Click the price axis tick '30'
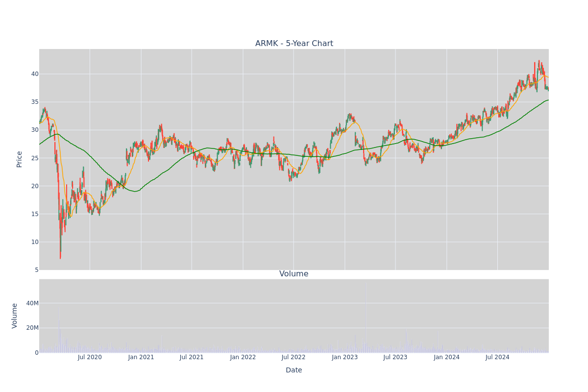 pos(35,130)
